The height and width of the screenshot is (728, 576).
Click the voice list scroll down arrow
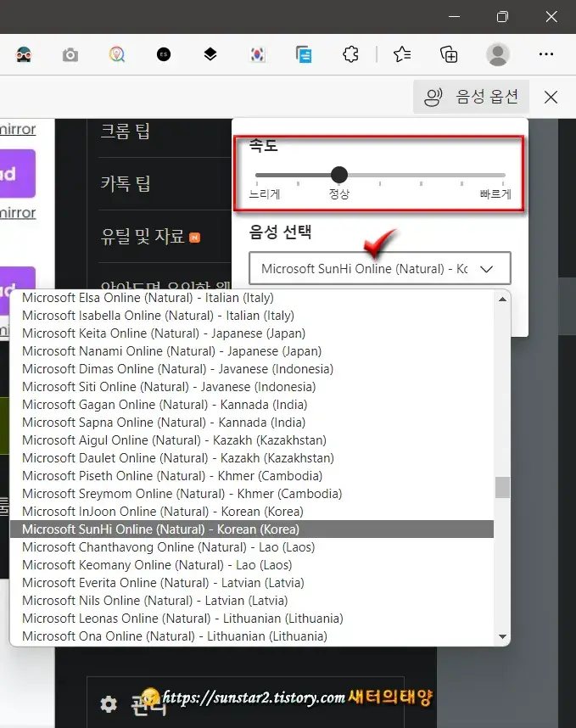(502, 636)
